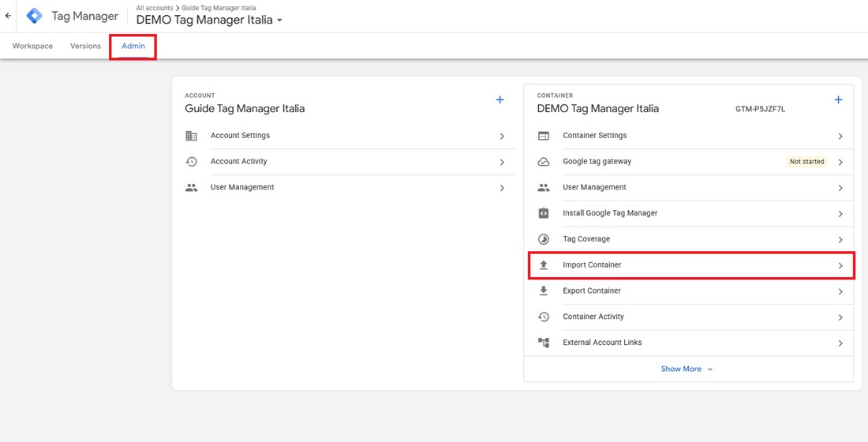Screen dimensions: 868x442
Task: Click the Tag Manager logo
Action: pyautogui.click(x=34, y=16)
